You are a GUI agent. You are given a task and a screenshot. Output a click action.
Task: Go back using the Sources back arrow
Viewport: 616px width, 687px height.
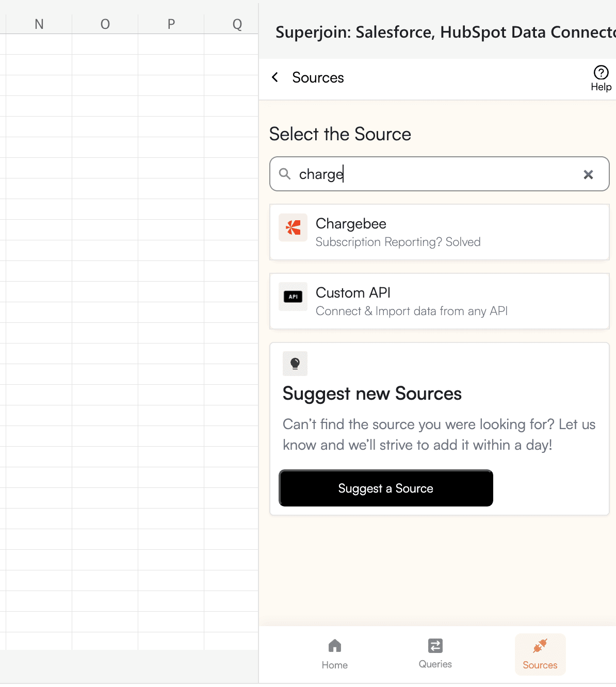pos(275,77)
